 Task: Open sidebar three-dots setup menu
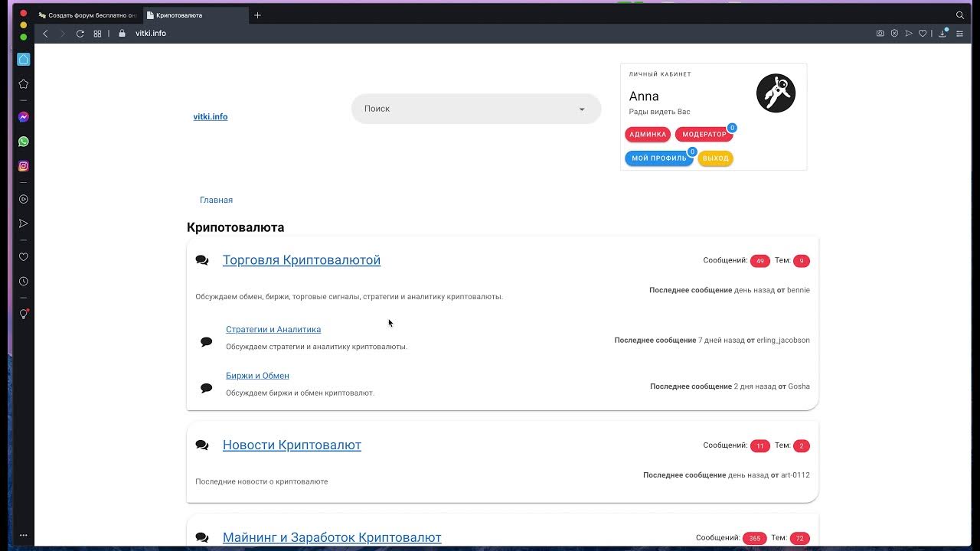click(23, 536)
